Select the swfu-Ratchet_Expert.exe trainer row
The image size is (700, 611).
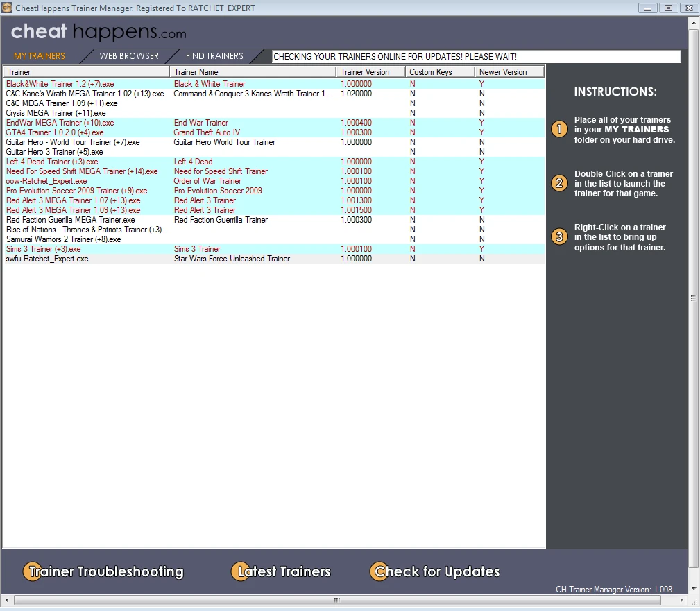pyautogui.click(x=275, y=259)
